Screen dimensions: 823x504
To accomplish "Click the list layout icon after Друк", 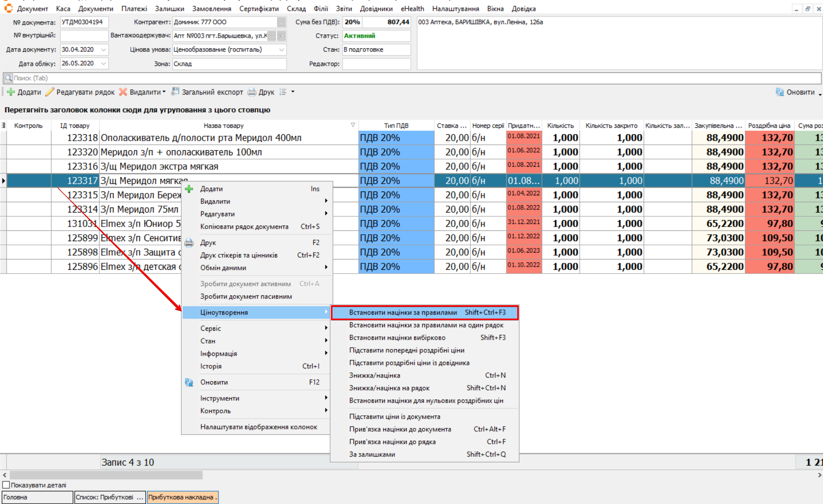I will [283, 92].
